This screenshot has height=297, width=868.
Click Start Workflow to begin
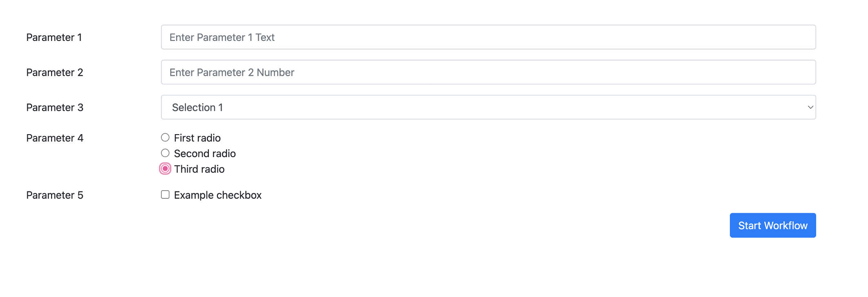click(772, 225)
